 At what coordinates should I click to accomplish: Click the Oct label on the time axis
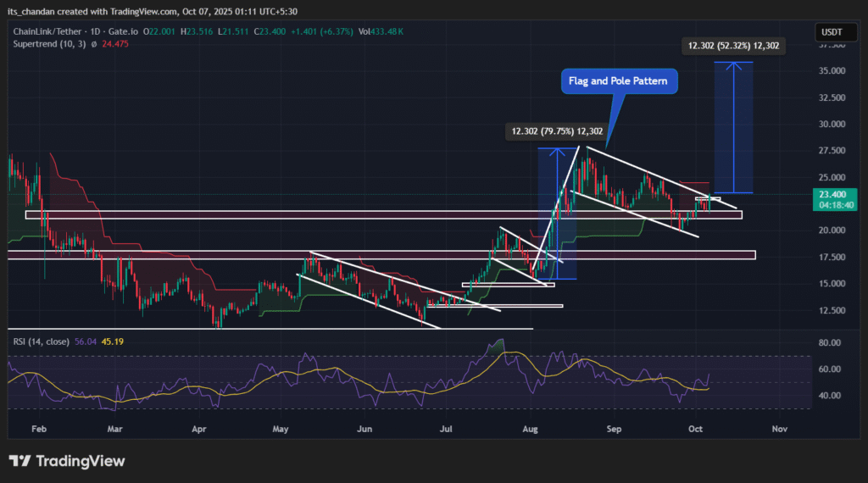coord(694,430)
